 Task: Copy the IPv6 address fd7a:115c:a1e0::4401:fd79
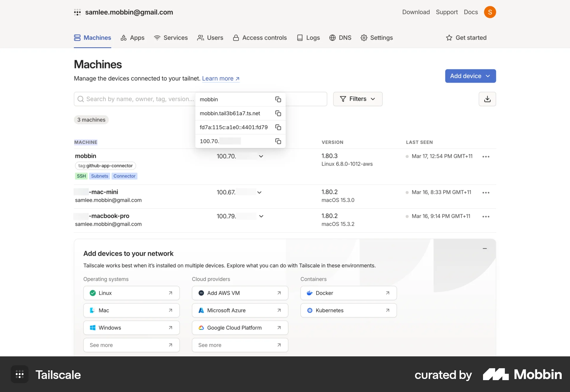coord(278,127)
